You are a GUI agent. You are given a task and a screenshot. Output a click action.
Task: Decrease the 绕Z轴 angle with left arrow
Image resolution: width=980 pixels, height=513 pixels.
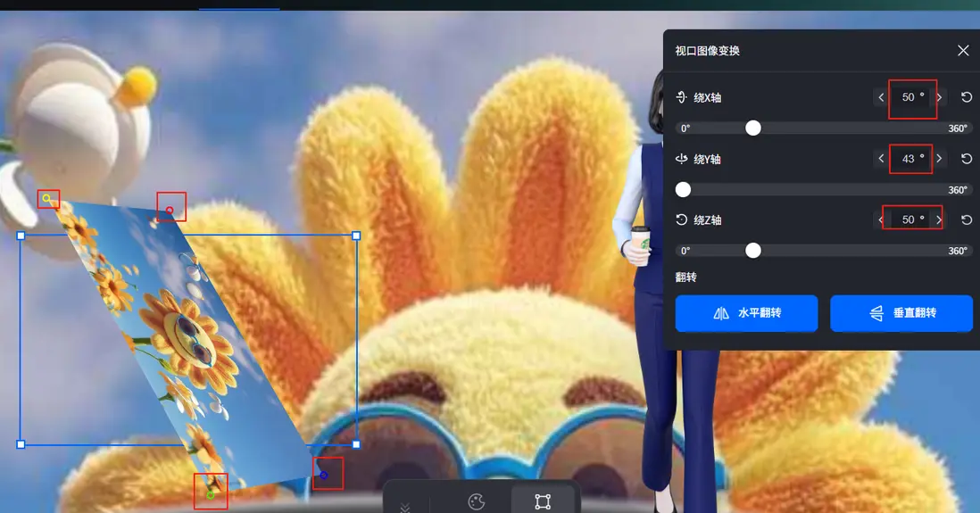click(x=881, y=220)
